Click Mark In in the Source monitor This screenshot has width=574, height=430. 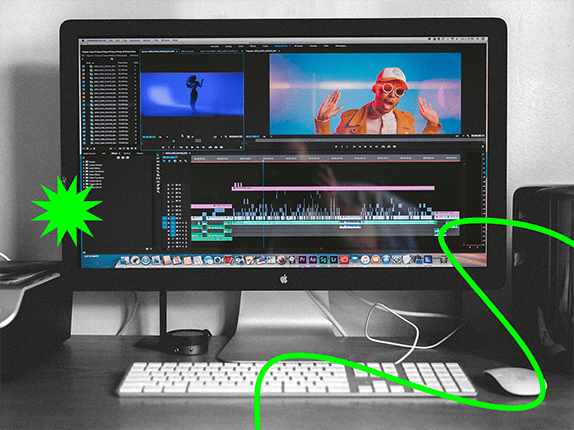169,147
